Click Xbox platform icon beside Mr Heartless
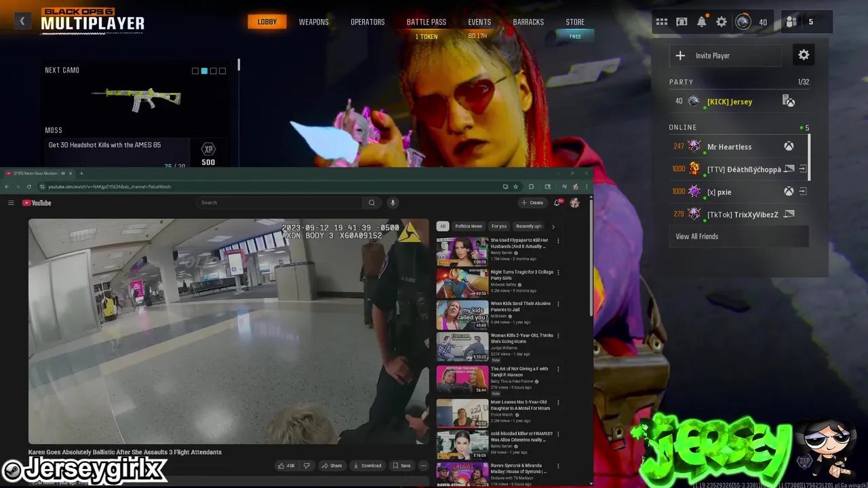This screenshot has height=488, width=868. [789, 146]
